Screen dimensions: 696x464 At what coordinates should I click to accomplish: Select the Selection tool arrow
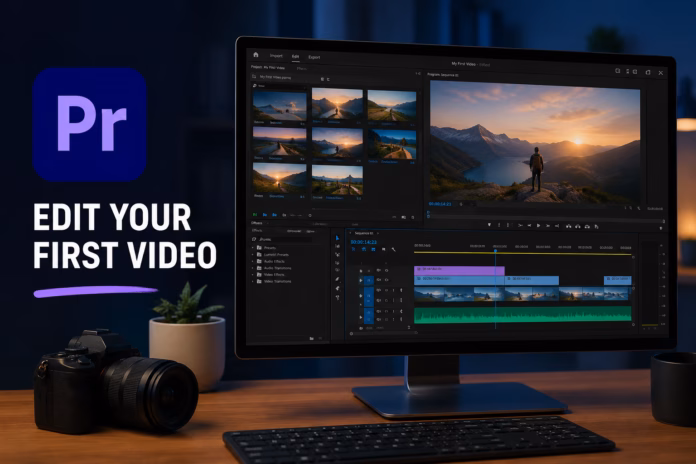point(337,238)
